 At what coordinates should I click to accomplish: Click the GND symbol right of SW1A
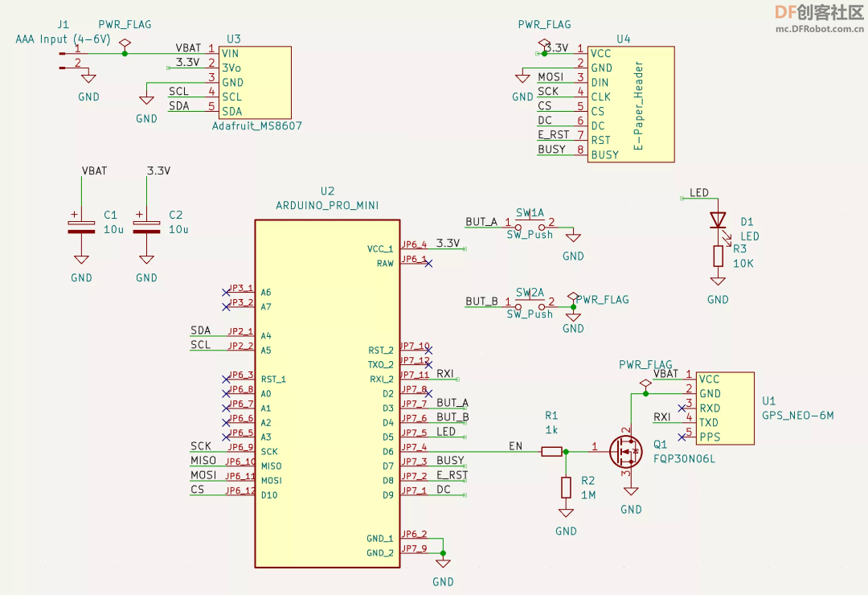tap(574, 238)
